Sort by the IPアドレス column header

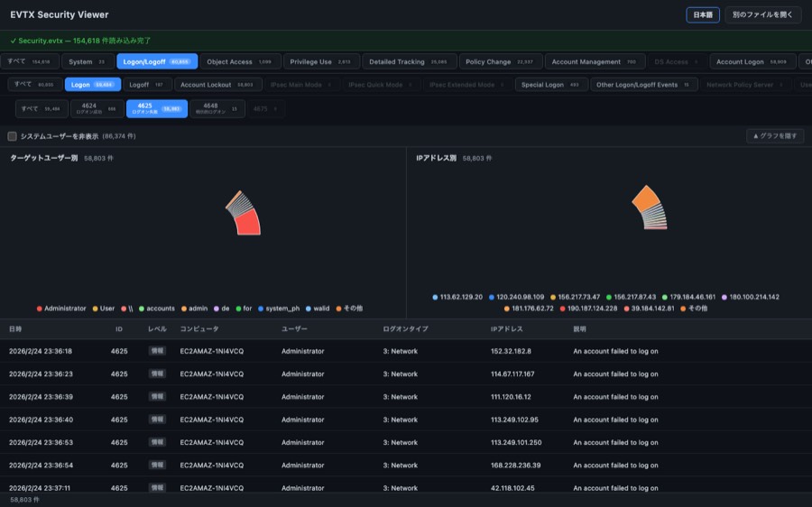pyautogui.click(x=506, y=329)
